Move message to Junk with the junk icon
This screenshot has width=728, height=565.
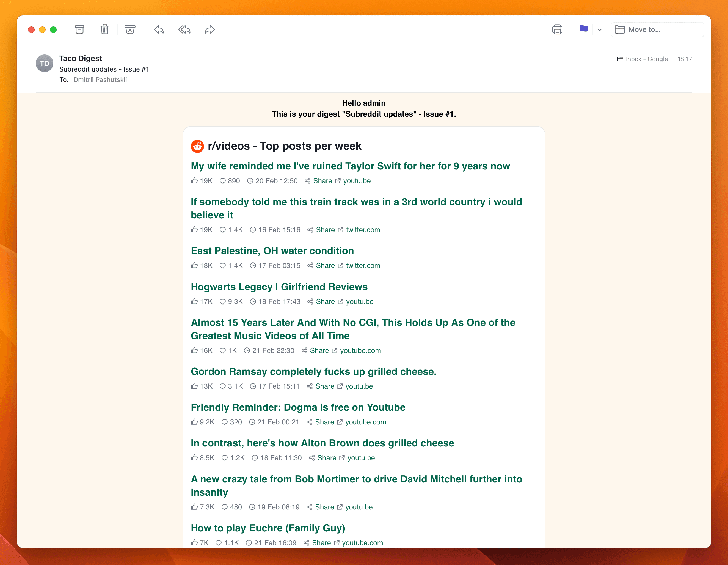pos(130,29)
